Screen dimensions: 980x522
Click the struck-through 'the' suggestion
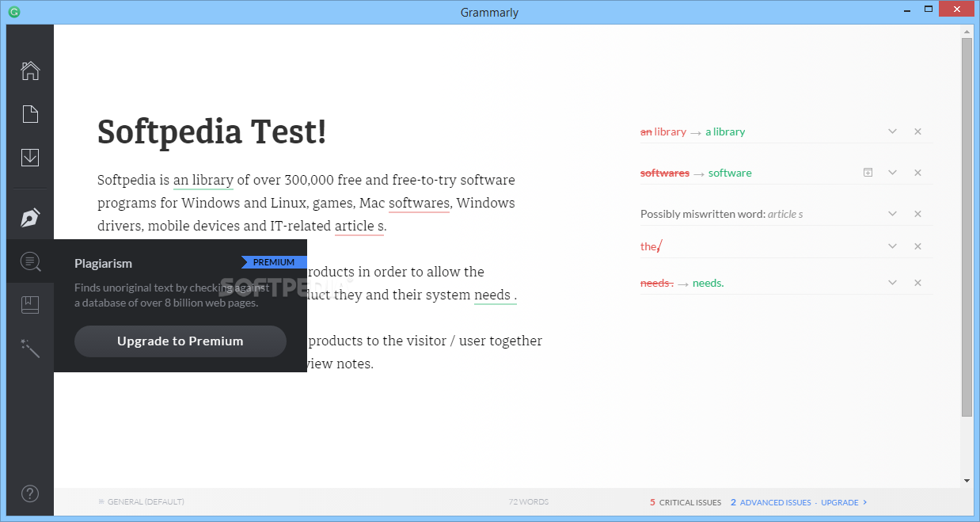pyautogui.click(x=650, y=246)
